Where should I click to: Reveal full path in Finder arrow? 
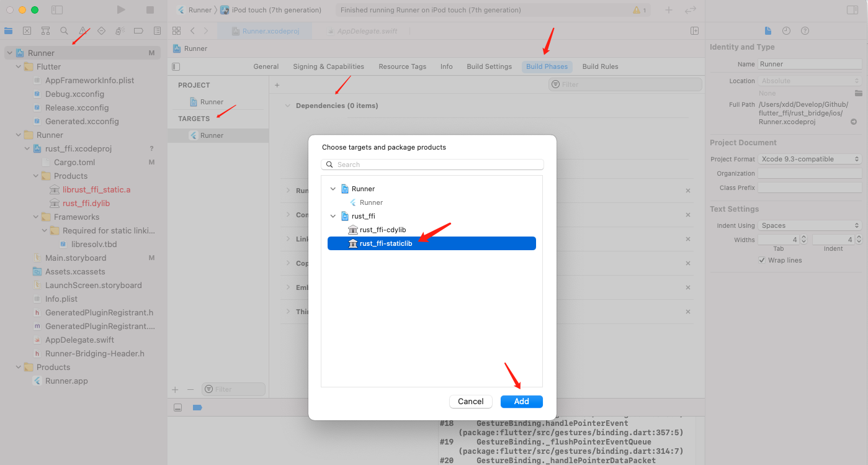click(x=854, y=122)
